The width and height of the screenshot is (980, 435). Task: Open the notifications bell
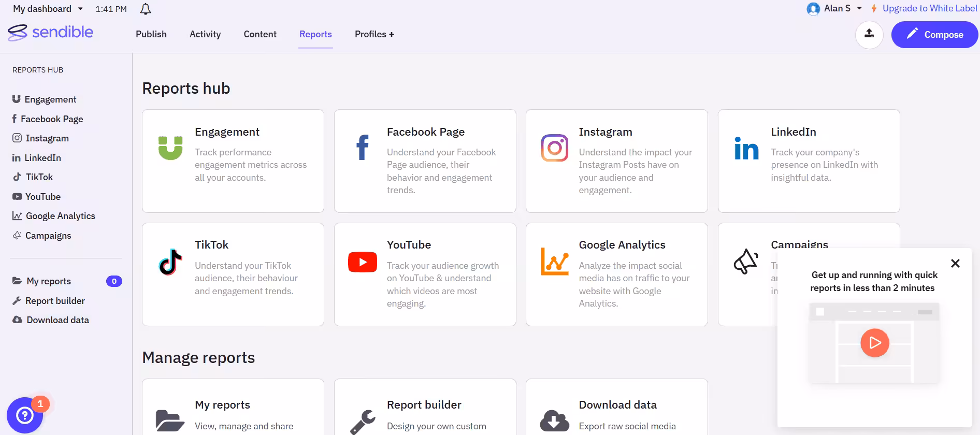(x=146, y=9)
